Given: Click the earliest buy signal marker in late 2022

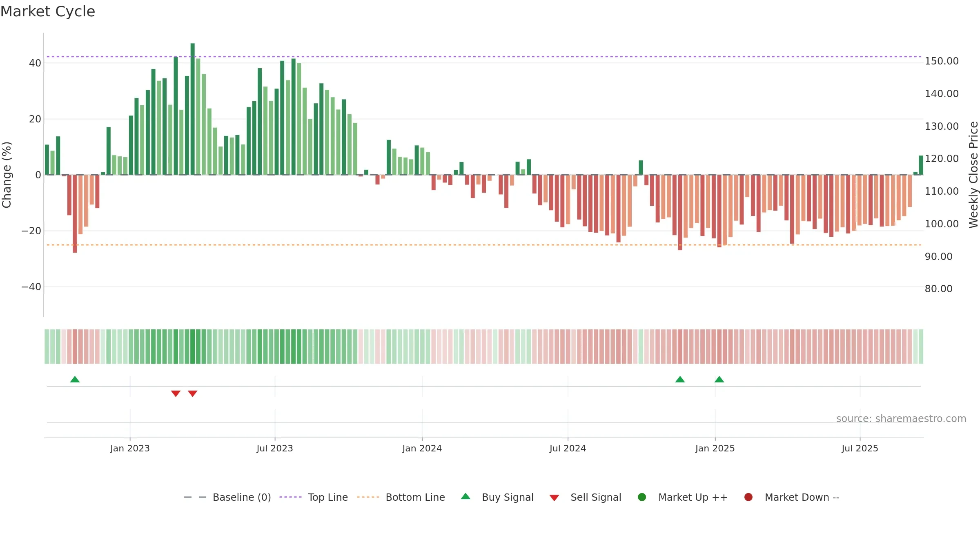Looking at the screenshot, I should point(75,380).
